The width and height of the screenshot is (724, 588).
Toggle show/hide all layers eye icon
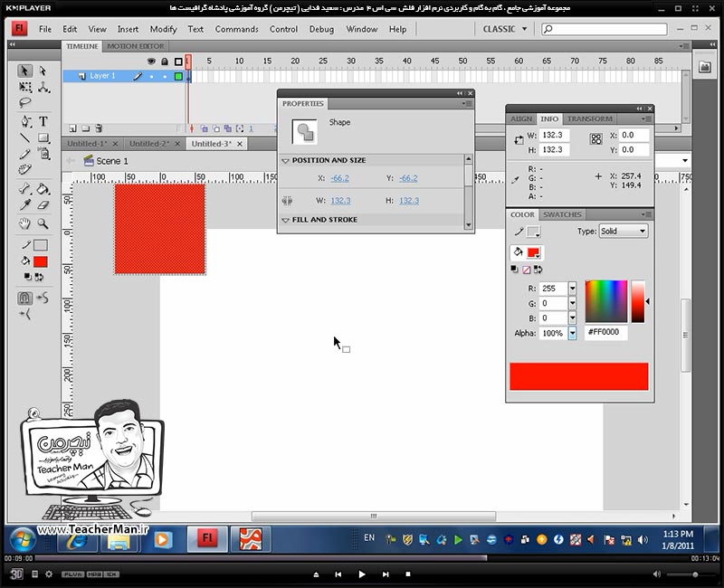tap(151, 61)
